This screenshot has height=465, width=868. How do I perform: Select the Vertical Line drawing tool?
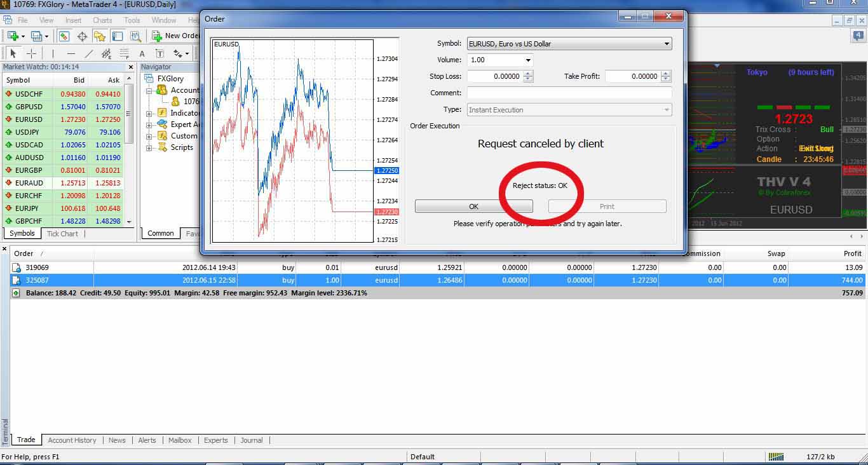[53, 53]
